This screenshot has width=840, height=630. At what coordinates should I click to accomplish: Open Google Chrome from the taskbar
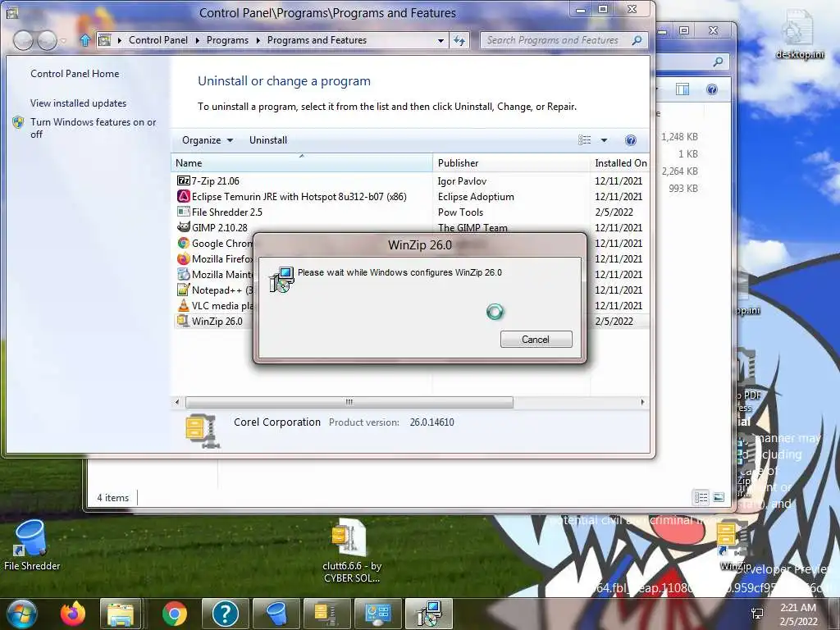point(174,614)
